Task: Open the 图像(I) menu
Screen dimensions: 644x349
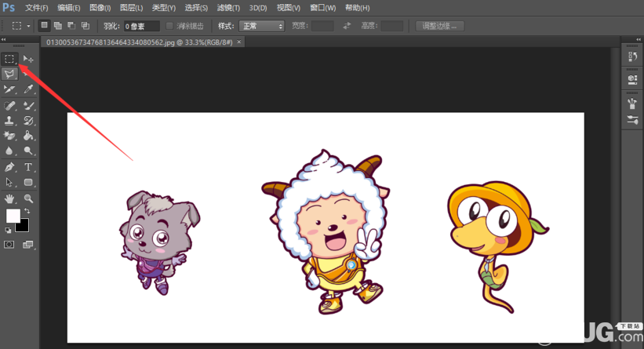Action: (100, 8)
